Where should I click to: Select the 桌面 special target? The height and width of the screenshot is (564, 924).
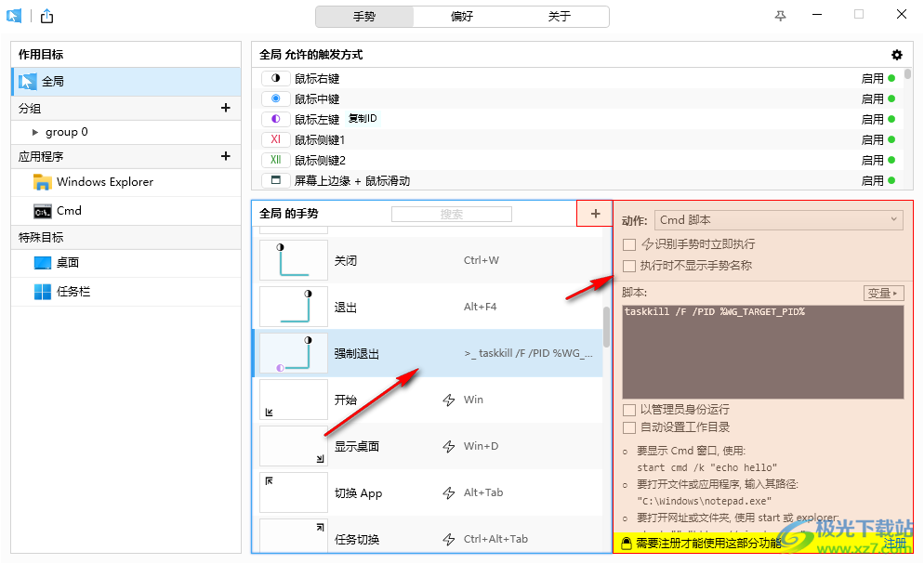(x=126, y=263)
